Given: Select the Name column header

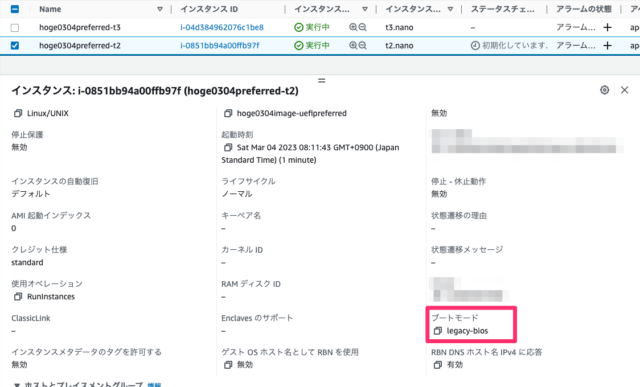Looking at the screenshot, I should [x=50, y=9].
